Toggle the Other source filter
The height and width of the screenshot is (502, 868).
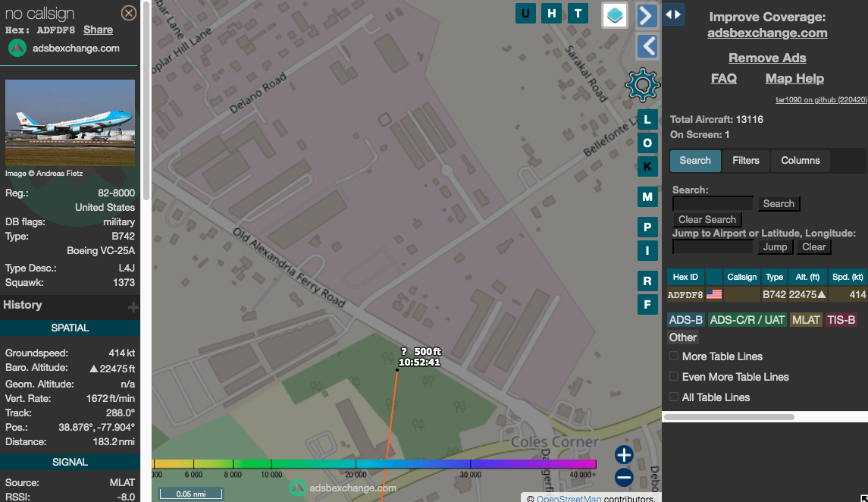click(x=683, y=337)
